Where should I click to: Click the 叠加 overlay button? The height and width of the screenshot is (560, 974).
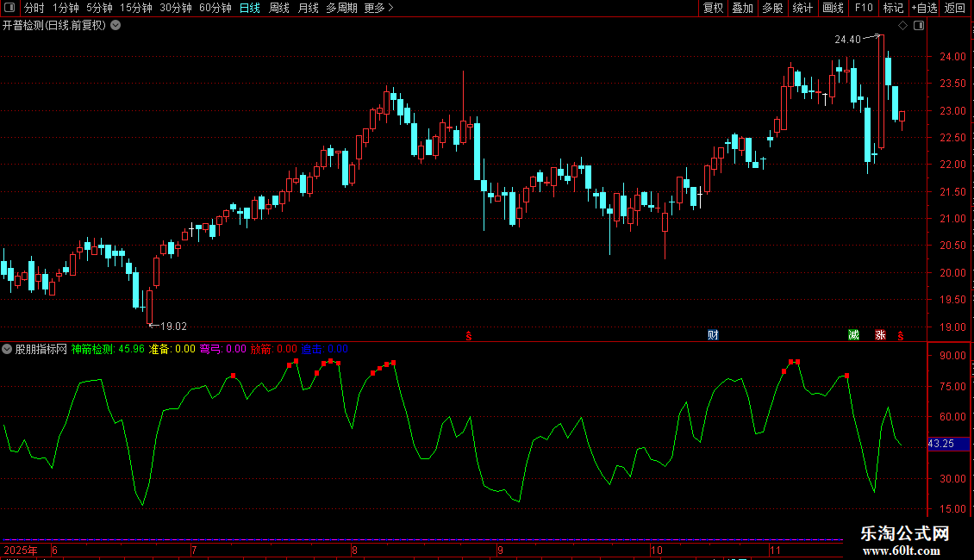coord(742,8)
